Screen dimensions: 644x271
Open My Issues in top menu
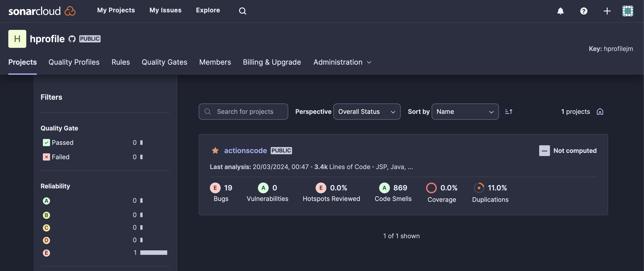165,10
